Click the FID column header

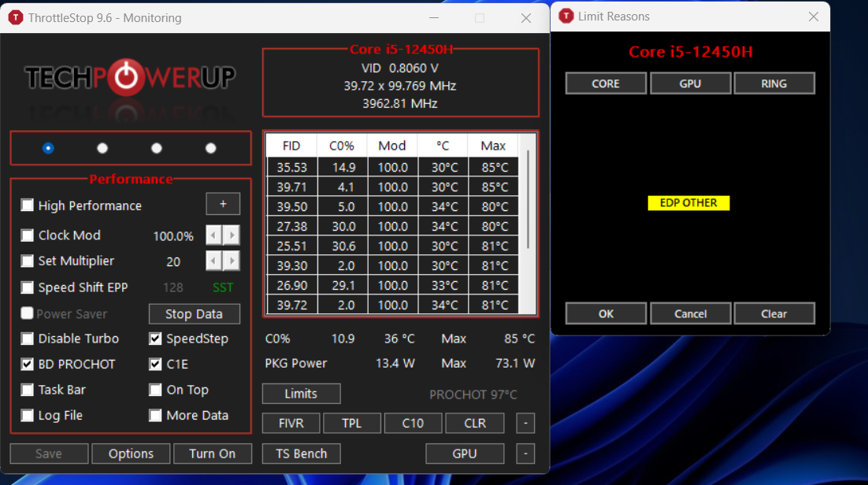point(291,146)
